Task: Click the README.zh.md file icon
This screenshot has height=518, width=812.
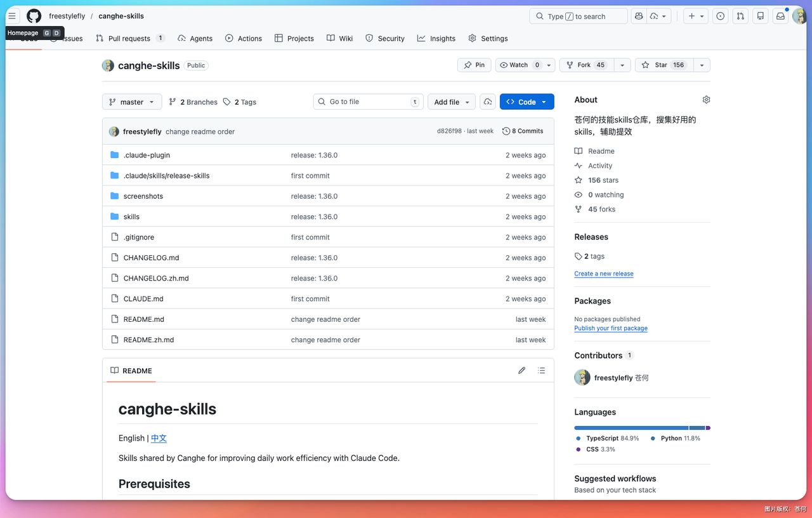Action: (115, 340)
